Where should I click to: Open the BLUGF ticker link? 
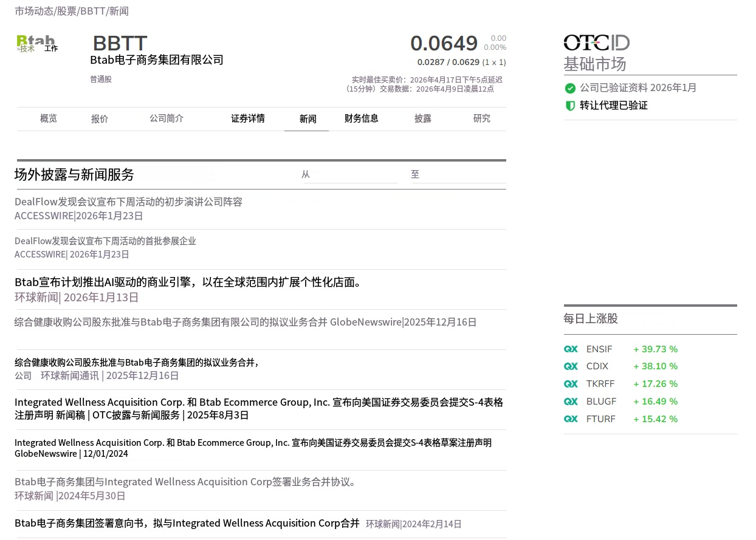tap(601, 402)
